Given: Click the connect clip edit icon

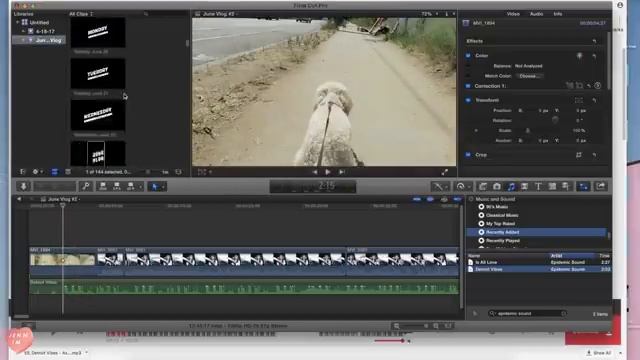Looking at the screenshot, I should click(x=103, y=187).
